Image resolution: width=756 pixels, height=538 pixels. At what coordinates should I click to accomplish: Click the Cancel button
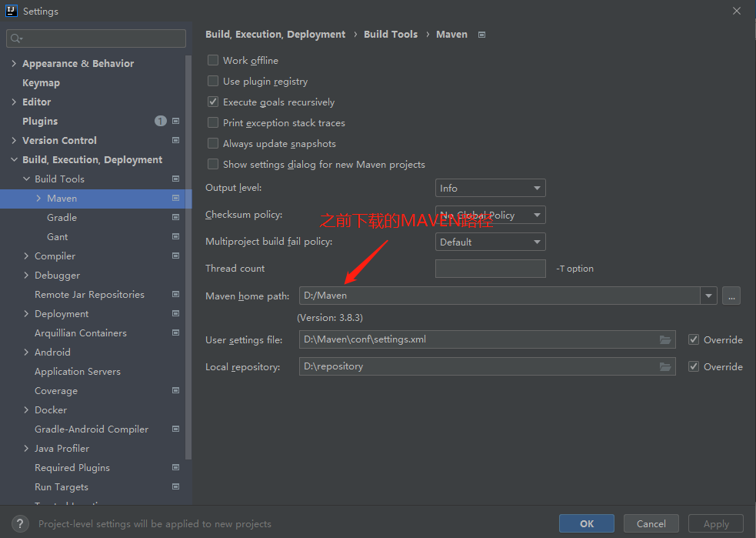click(x=651, y=523)
